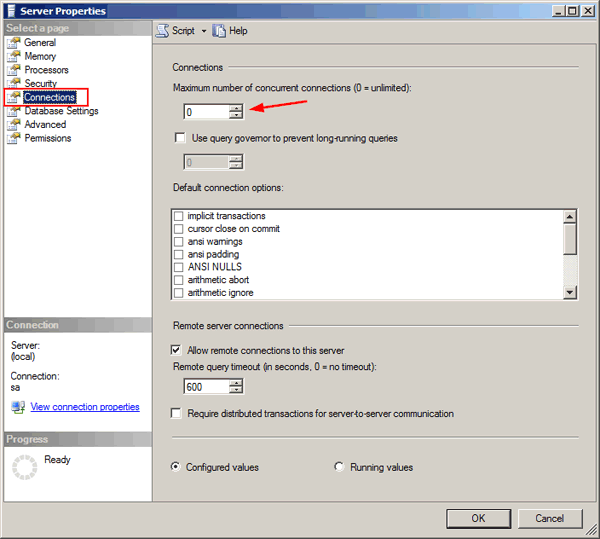Check arithmetic ignore option

179,293
